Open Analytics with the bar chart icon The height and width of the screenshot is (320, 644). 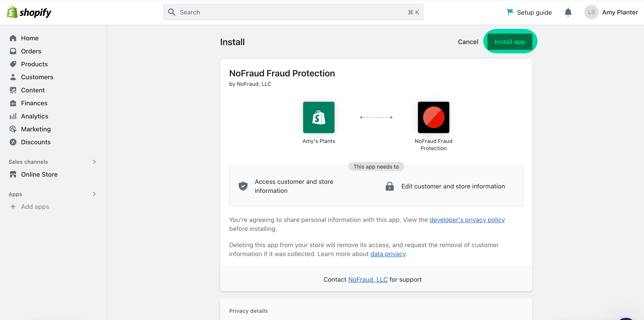[x=13, y=116]
